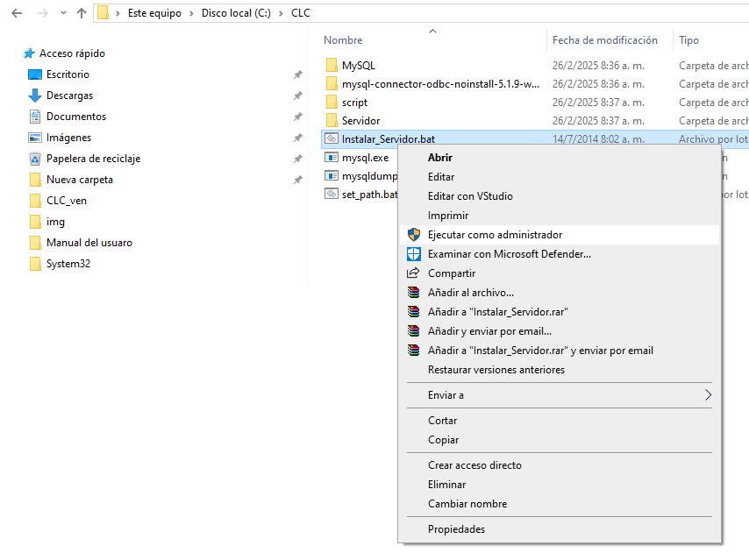Open the MySQL folder icon
This screenshot has height=560, width=749.
[332, 66]
